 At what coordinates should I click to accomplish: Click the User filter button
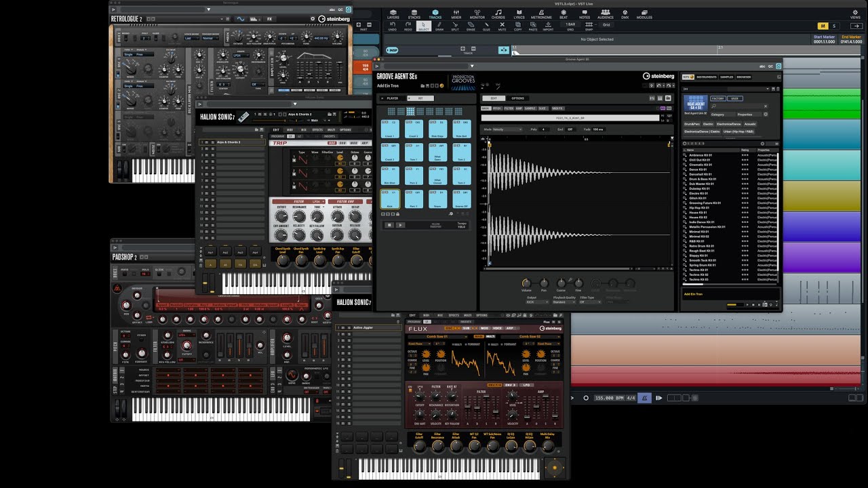(x=734, y=99)
